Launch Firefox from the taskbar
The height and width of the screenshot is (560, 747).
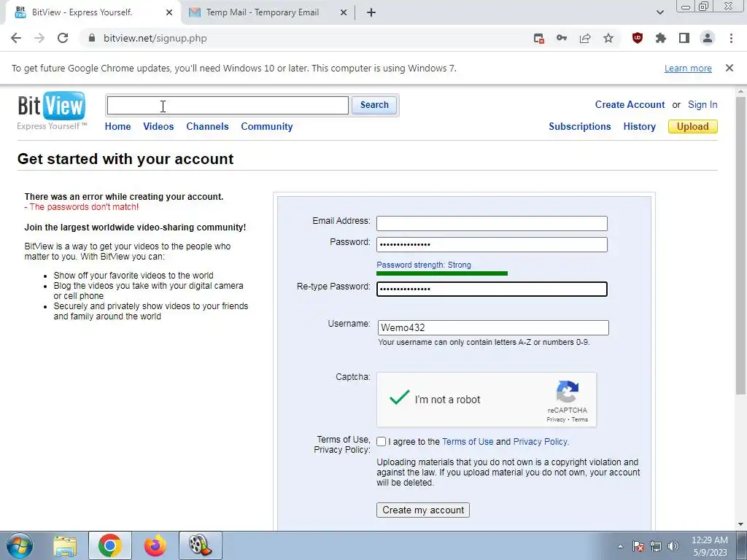coord(155,545)
